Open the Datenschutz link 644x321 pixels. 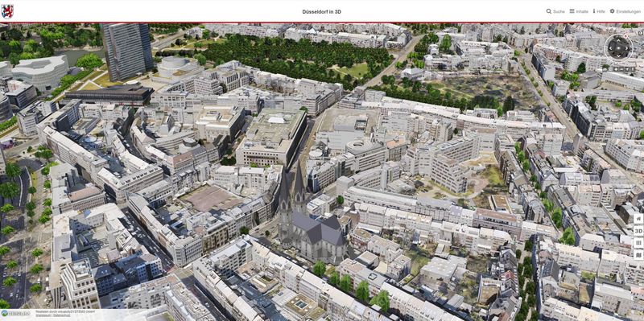[x=62, y=315]
